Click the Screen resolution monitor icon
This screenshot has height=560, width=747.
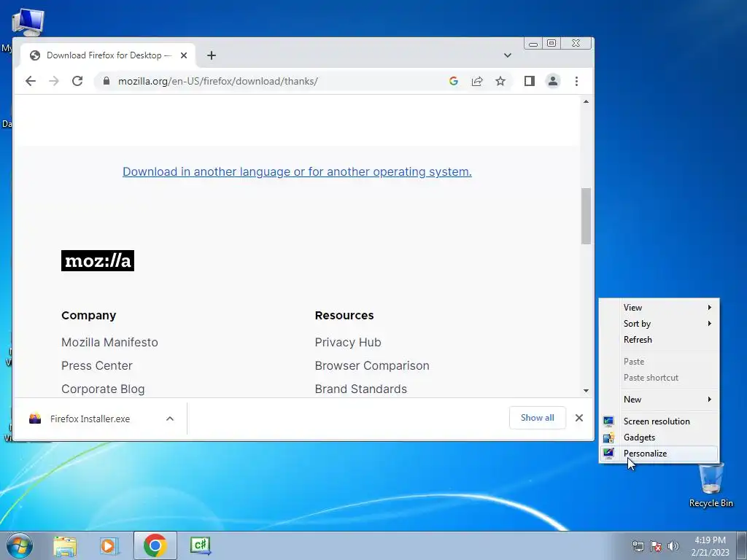tap(608, 421)
